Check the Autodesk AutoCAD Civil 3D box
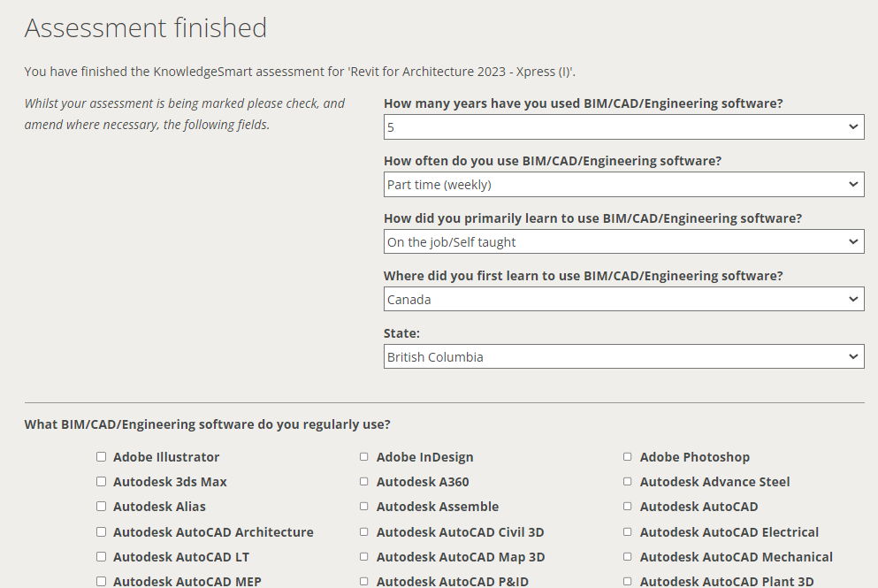The height and width of the screenshot is (588, 878). coord(364,532)
